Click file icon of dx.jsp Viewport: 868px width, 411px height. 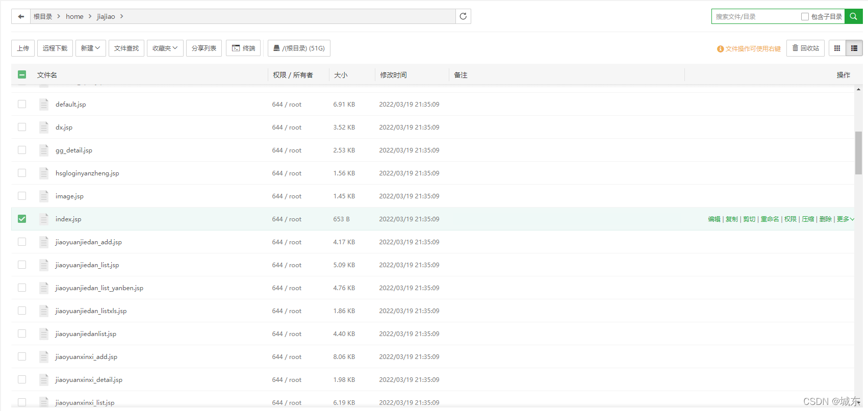[x=44, y=127]
